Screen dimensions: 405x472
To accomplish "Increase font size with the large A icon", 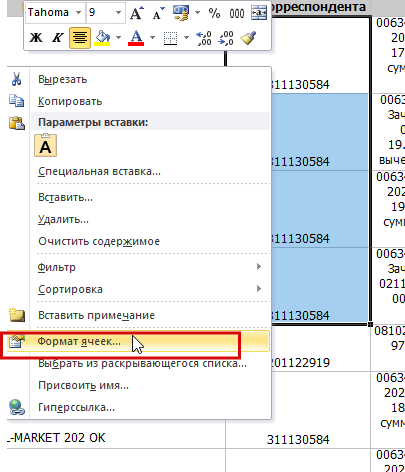I will point(137,13).
